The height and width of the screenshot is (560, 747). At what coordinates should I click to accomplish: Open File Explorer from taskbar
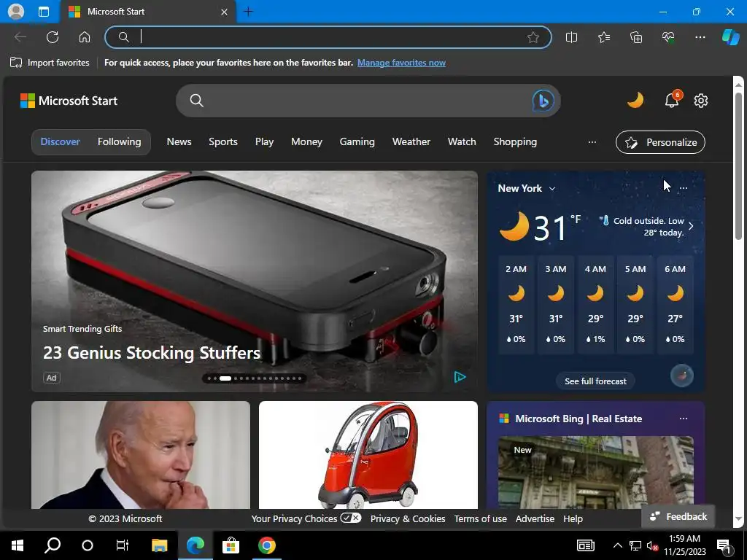159,545
